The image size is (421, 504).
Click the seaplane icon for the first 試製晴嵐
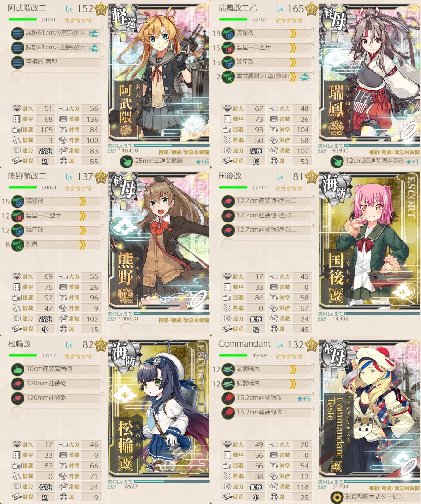point(228,369)
